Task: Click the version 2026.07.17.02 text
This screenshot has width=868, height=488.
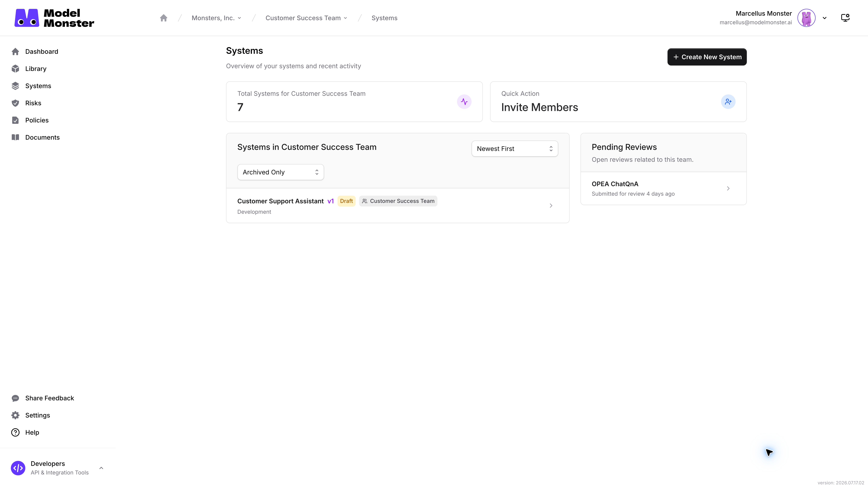Action: point(841,483)
